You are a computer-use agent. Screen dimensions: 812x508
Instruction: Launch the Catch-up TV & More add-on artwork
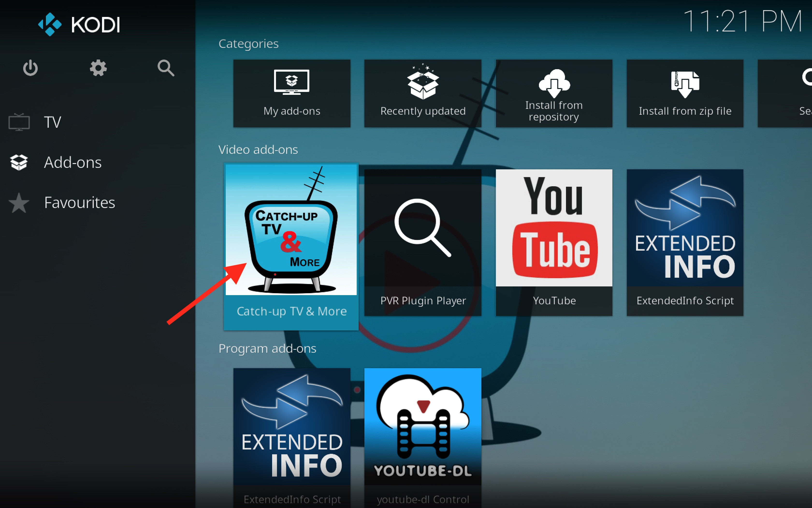291,230
